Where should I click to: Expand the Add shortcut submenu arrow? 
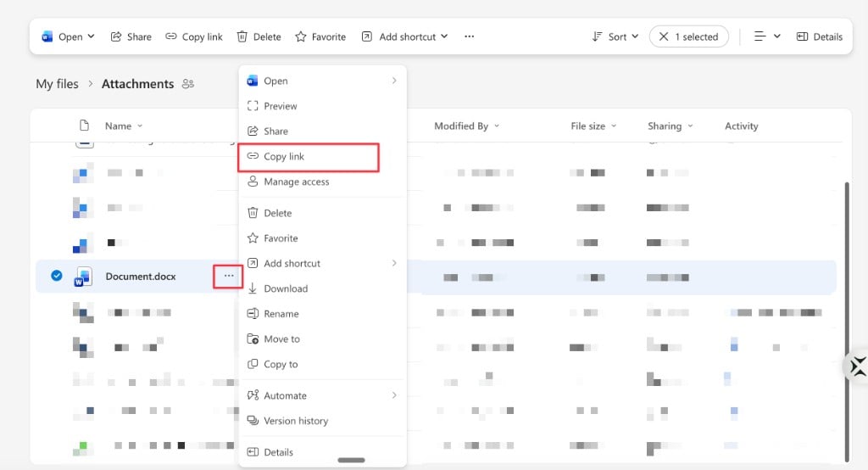(x=394, y=263)
